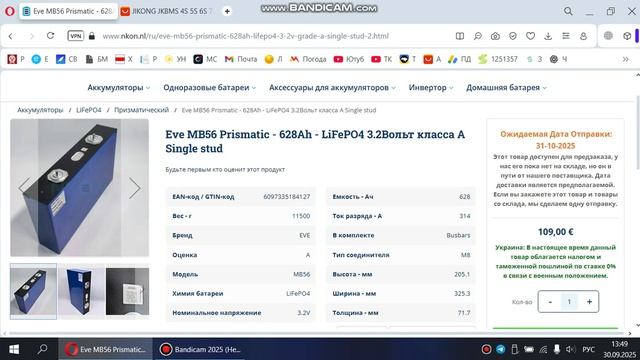Screen dimensions: 640x360
Task: Open the Погода bookmark
Action: pyautogui.click(x=308, y=59)
